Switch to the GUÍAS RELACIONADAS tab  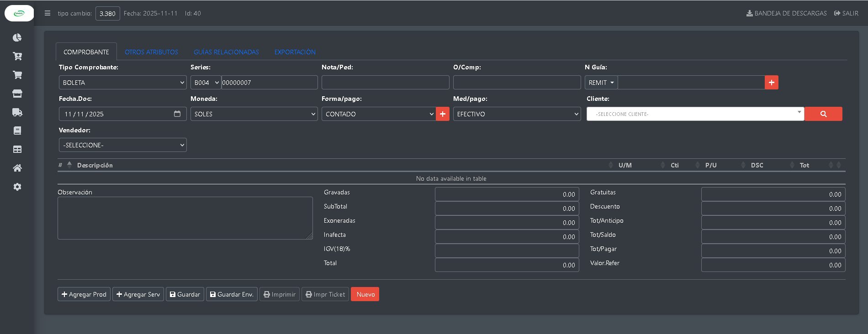pyautogui.click(x=226, y=52)
